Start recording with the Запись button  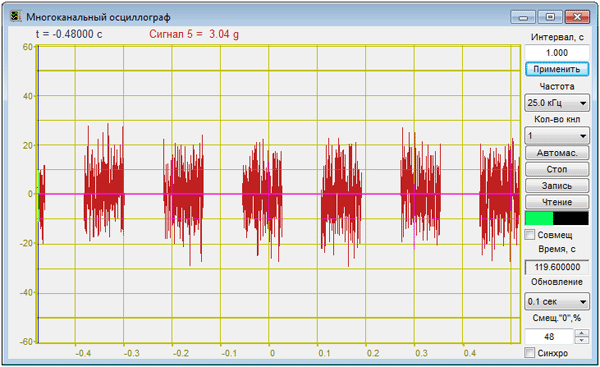[557, 186]
